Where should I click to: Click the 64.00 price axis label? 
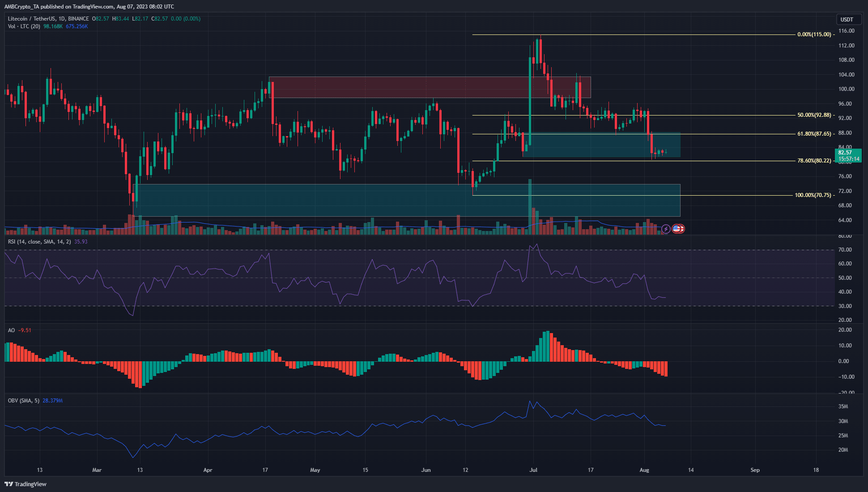click(x=845, y=220)
